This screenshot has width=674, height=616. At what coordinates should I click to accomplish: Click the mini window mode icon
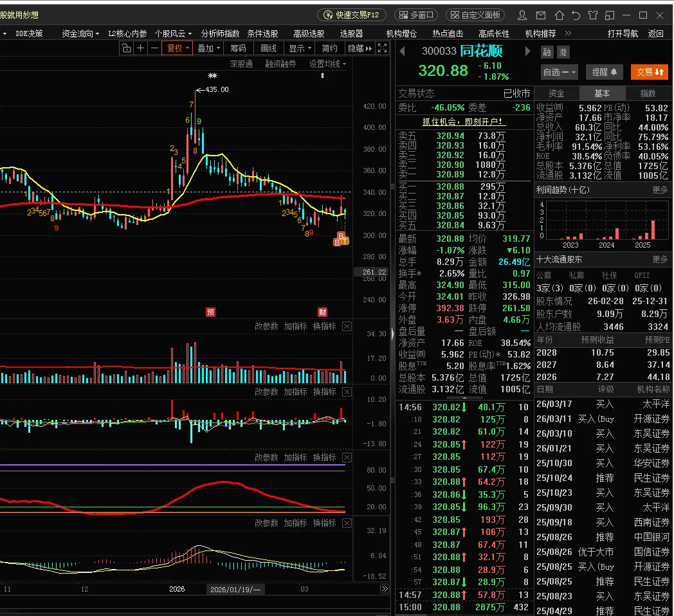[x=610, y=15]
